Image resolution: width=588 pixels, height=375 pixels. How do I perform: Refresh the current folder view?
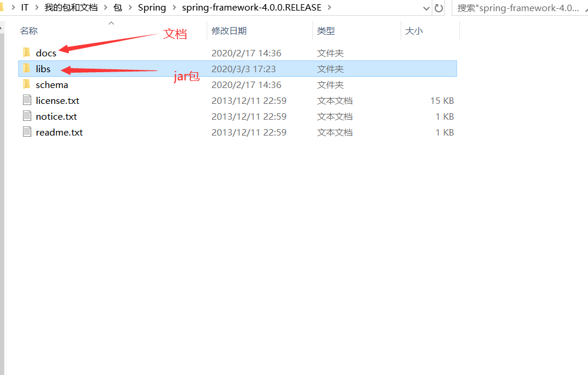[x=438, y=8]
